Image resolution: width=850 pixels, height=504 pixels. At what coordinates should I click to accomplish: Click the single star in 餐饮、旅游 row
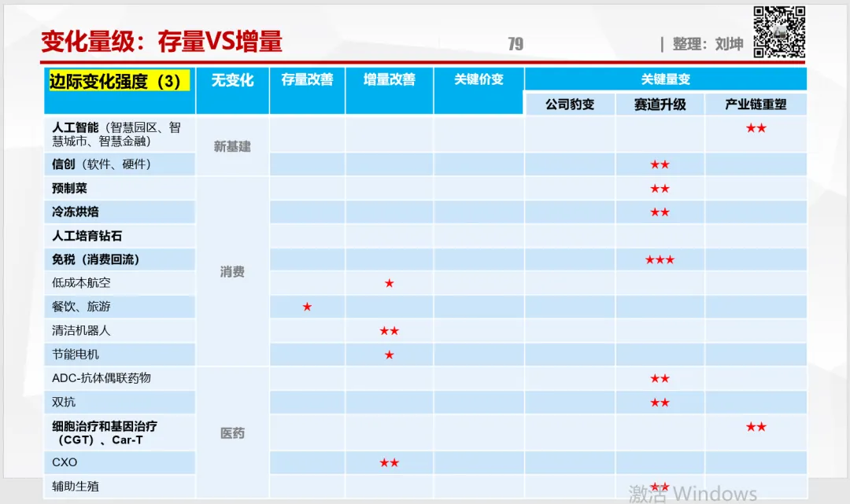pyautogui.click(x=307, y=307)
